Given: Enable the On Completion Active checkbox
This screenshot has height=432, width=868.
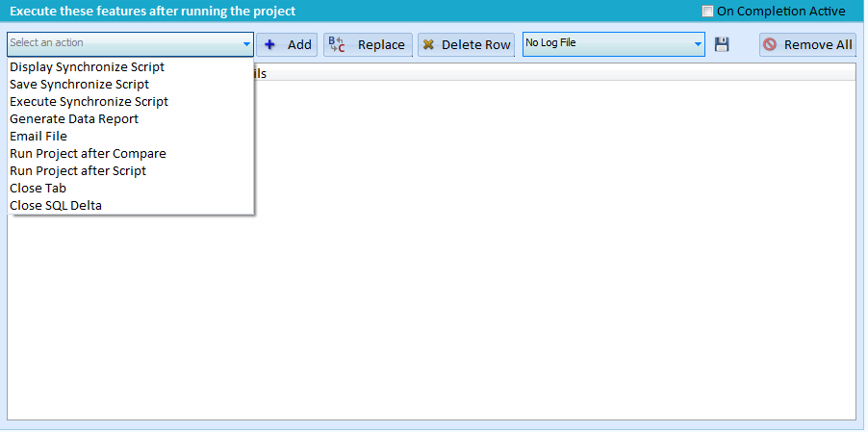Looking at the screenshot, I should click(707, 11).
